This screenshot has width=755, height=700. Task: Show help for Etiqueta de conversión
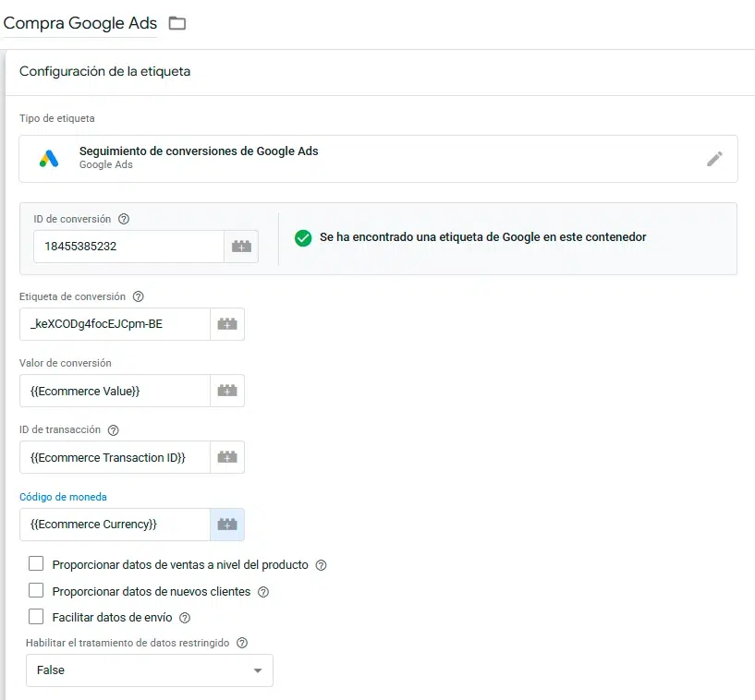139,296
